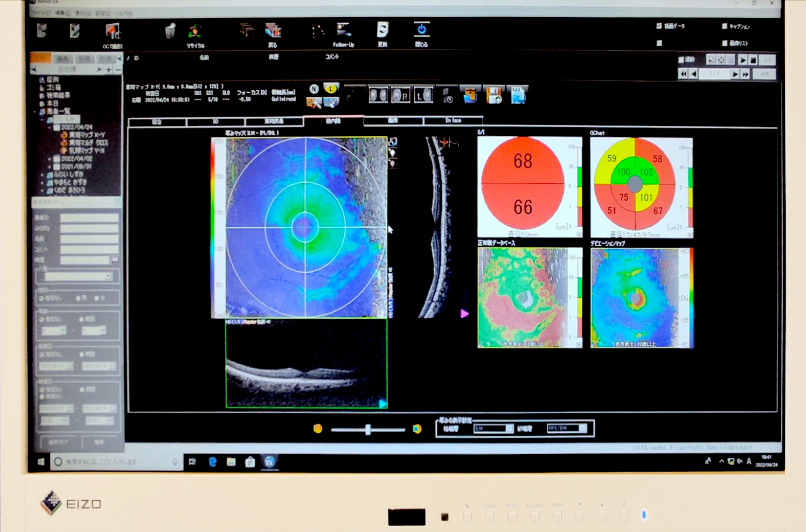Viewport: 806px width, 532px height.
Task: Select the yellow L eye indicator icon
Action: pos(331,89)
